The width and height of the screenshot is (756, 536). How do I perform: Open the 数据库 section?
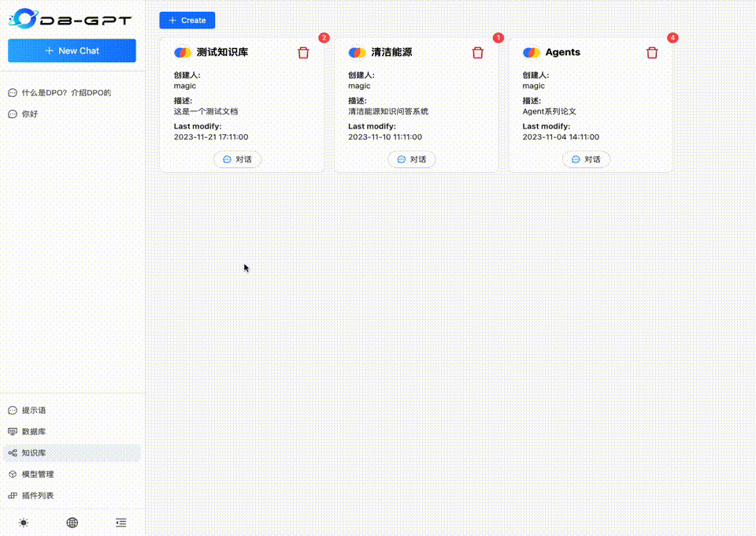31,431
